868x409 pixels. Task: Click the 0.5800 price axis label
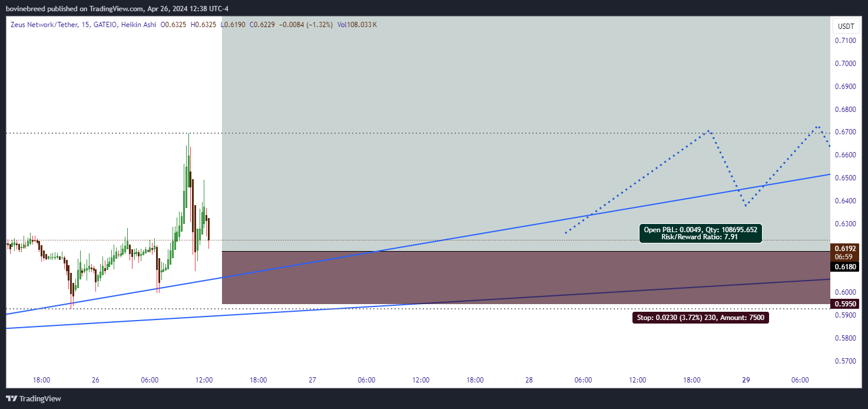845,338
